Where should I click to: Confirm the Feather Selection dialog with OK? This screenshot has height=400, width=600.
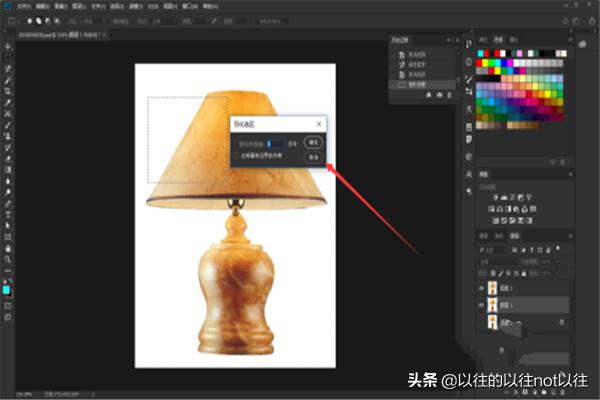pyautogui.click(x=312, y=143)
